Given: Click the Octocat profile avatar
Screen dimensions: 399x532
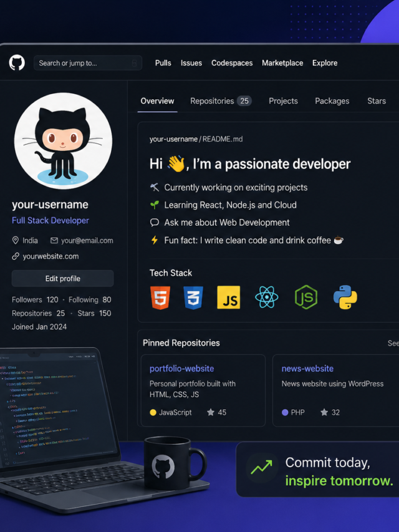Looking at the screenshot, I should [63, 141].
